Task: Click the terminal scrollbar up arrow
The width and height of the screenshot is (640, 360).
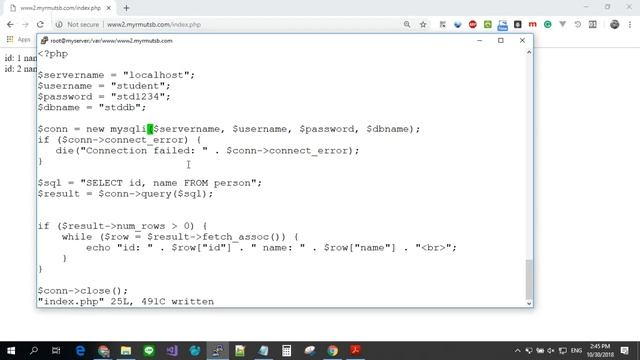Action: pyautogui.click(x=529, y=52)
